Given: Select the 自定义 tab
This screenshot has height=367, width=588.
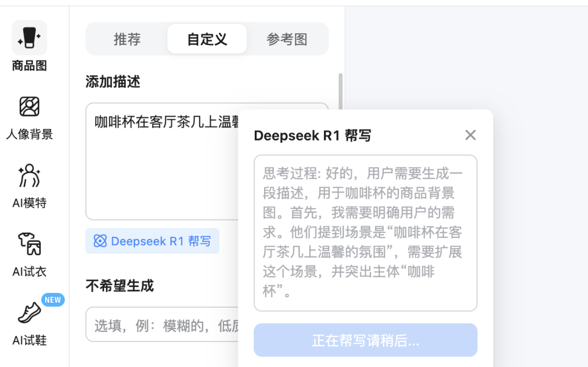Looking at the screenshot, I should pyautogui.click(x=207, y=39).
